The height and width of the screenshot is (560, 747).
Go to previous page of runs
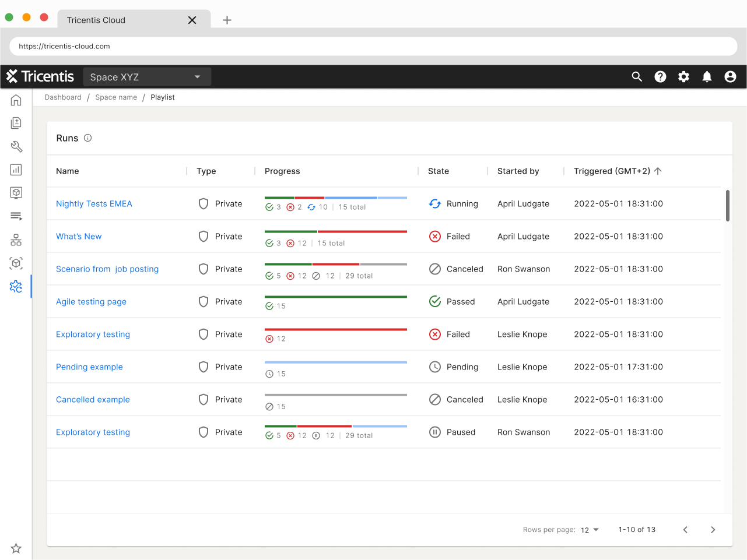coord(685,530)
